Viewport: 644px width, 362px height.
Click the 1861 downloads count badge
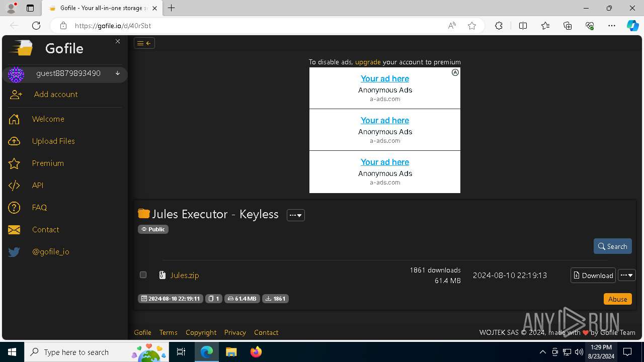point(275,299)
